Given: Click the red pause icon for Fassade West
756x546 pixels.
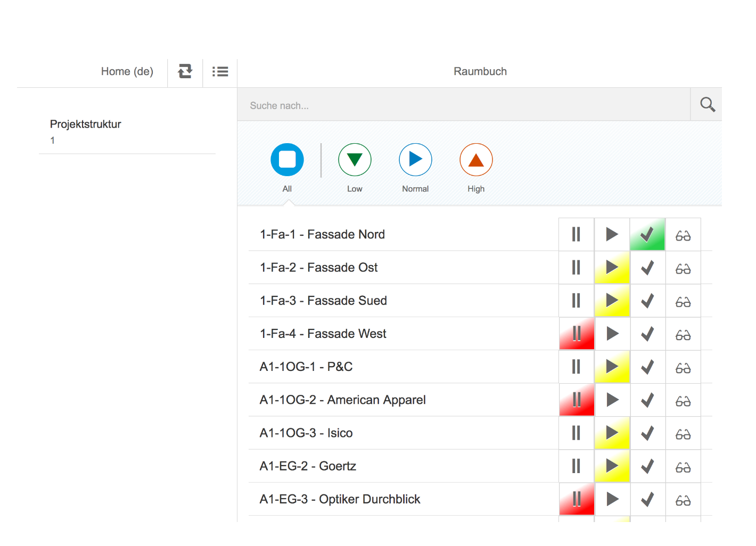Looking at the screenshot, I should tap(576, 334).
